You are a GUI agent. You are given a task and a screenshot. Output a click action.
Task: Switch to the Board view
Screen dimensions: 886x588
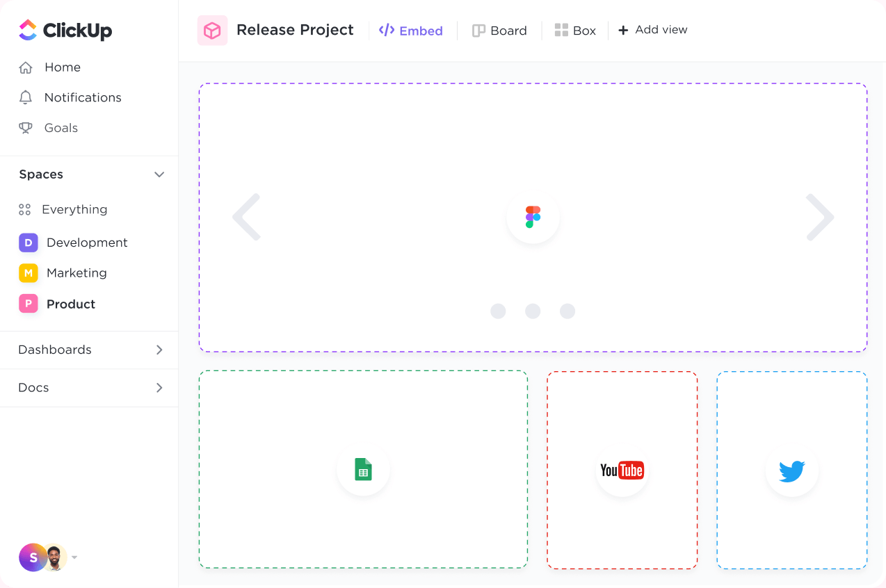point(499,30)
